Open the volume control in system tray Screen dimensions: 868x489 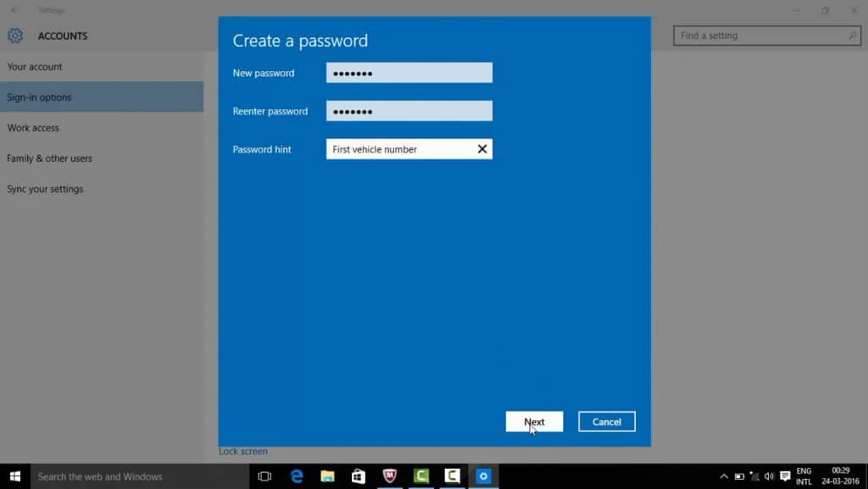click(x=768, y=476)
